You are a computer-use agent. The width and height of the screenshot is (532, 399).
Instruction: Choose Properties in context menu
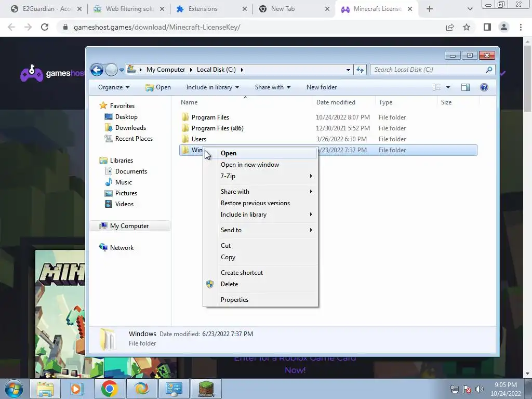click(x=260, y=300)
